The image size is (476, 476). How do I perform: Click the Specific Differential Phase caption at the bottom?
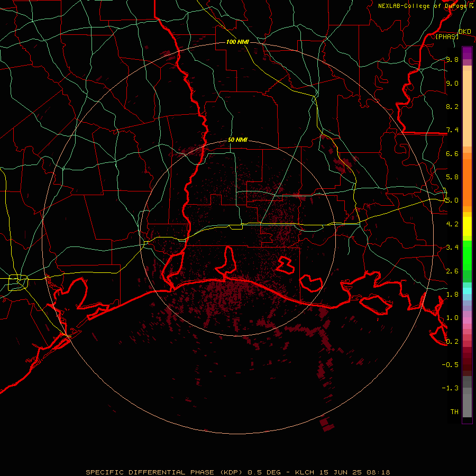(238, 472)
